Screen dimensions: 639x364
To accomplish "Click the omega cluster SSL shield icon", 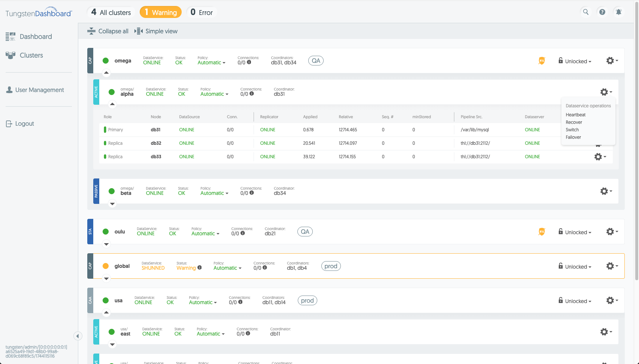I will tap(542, 61).
